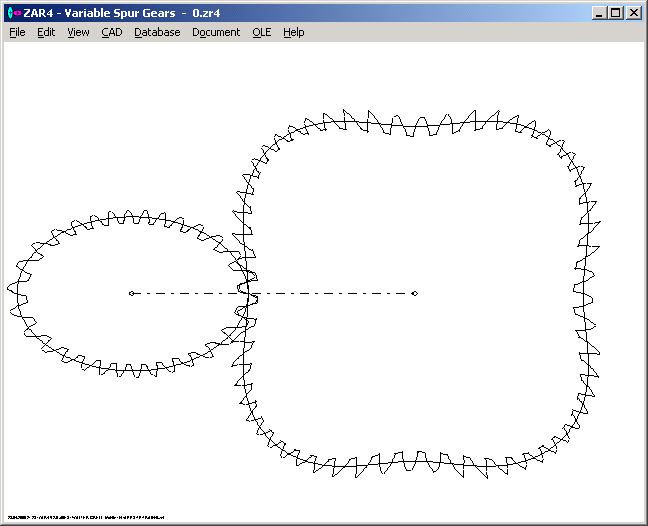Open the OLE menu
The width and height of the screenshot is (648, 526).
click(x=261, y=32)
